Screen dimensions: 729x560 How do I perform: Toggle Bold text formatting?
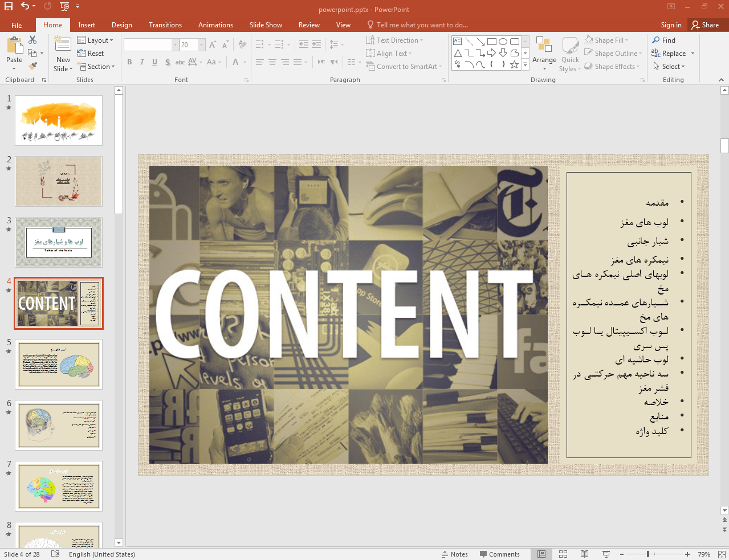pyautogui.click(x=129, y=62)
